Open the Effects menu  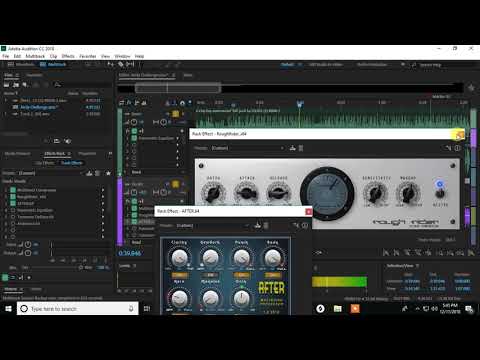(x=68, y=56)
